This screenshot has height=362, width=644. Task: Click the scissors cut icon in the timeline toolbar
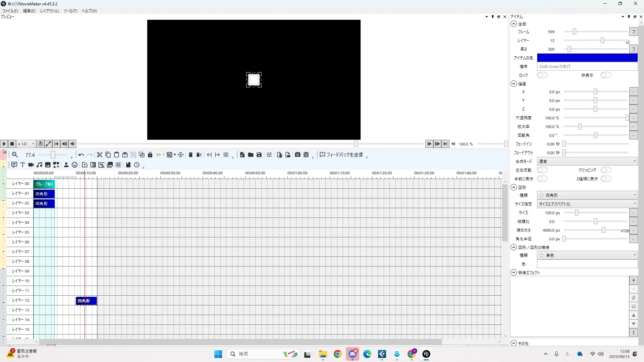100,155
